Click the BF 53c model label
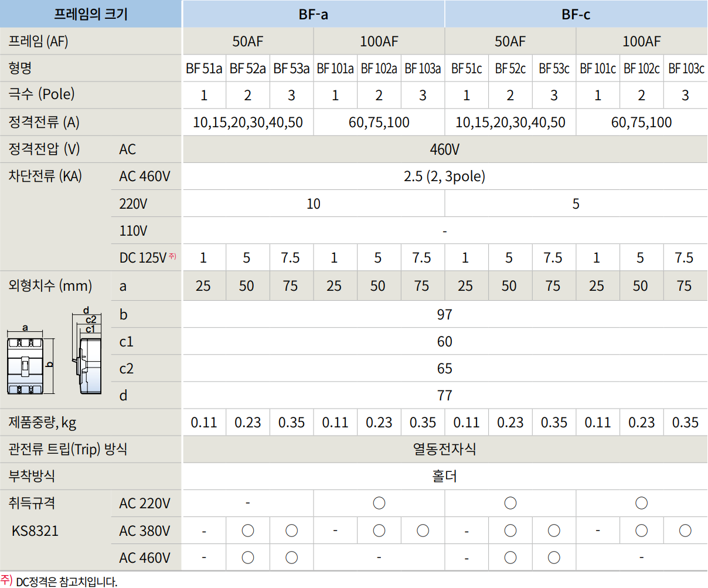 pyautogui.click(x=554, y=67)
